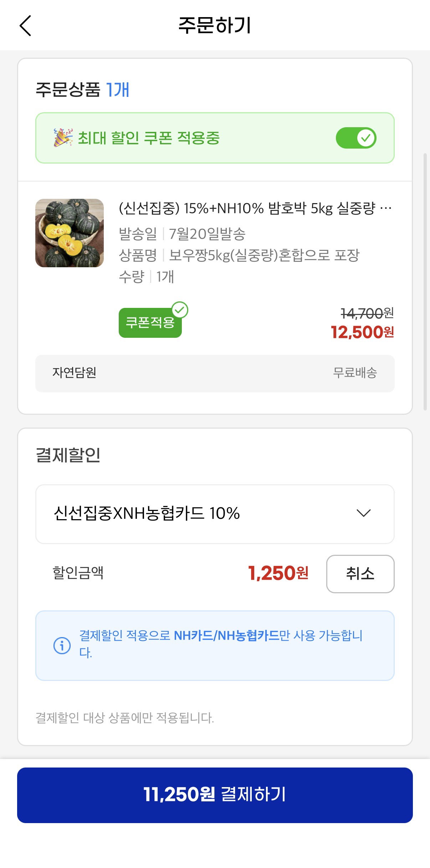Click the chevron arrow in the 결제할인 selector
This screenshot has width=430, height=868.
364,513
